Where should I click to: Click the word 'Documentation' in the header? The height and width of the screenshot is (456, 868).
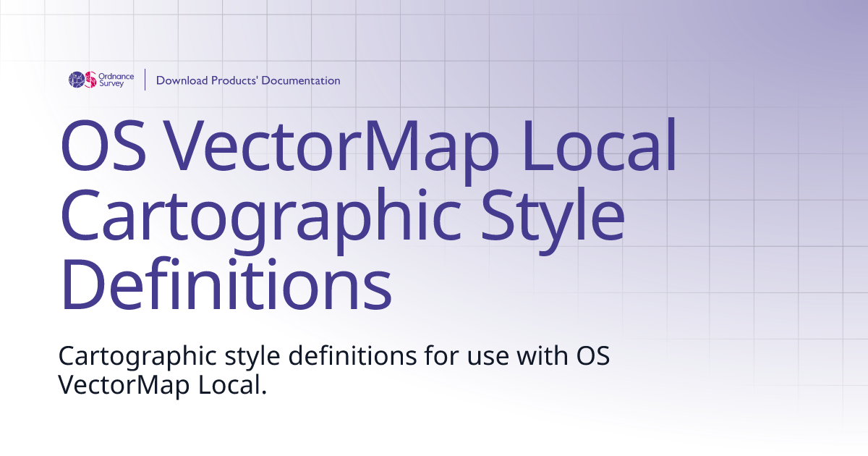[303, 81]
